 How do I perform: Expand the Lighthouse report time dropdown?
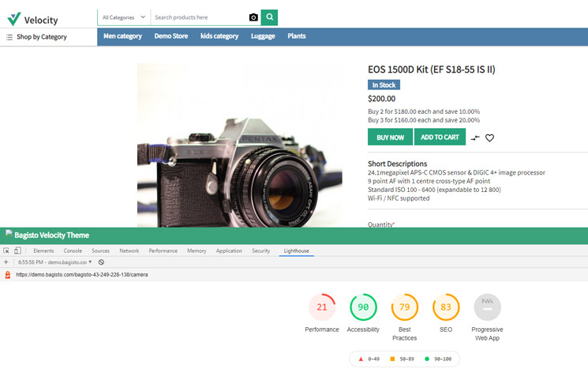tap(54, 262)
